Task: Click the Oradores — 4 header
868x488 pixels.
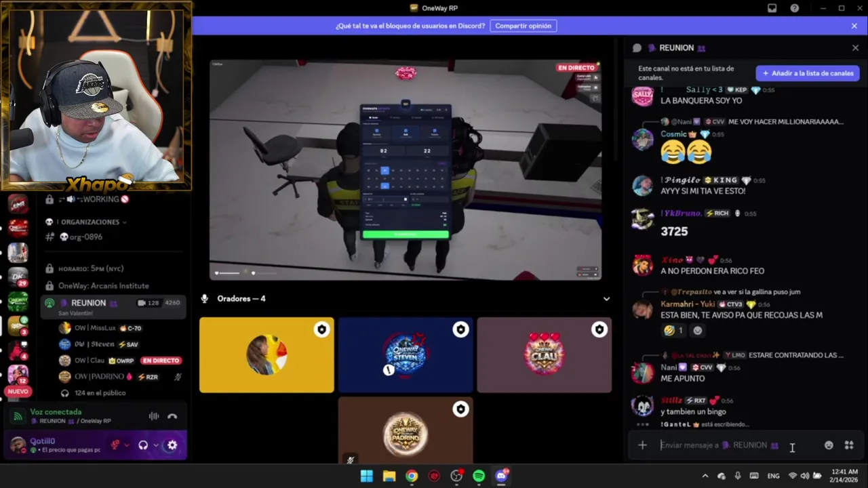Action: click(x=241, y=298)
